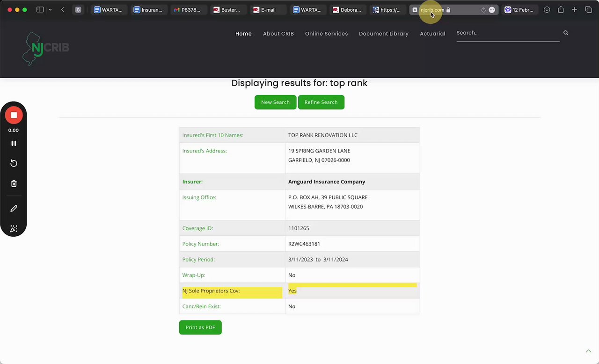599x364 pixels.
Task: Switch to the https://... tab
Action: tap(387, 10)
